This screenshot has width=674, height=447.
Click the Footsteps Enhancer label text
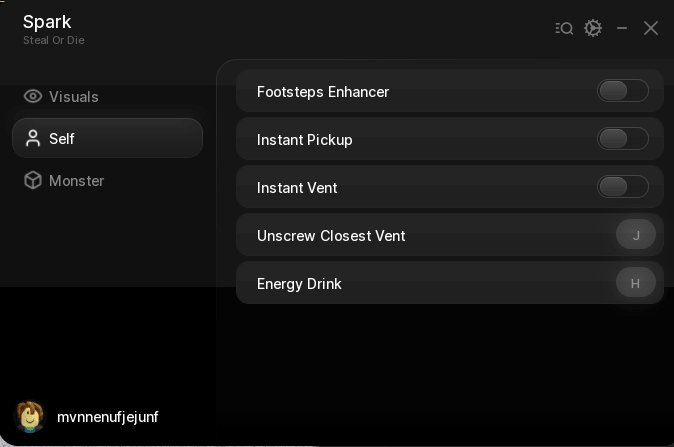point(323,92)
